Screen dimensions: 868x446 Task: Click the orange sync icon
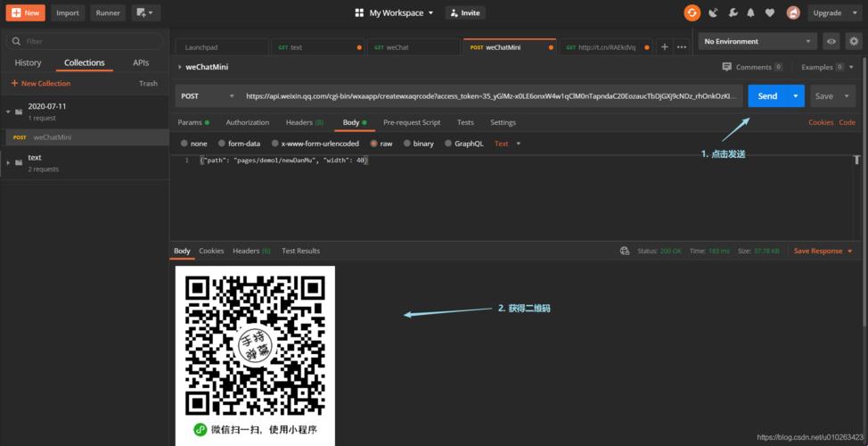[x=692, y=12]
